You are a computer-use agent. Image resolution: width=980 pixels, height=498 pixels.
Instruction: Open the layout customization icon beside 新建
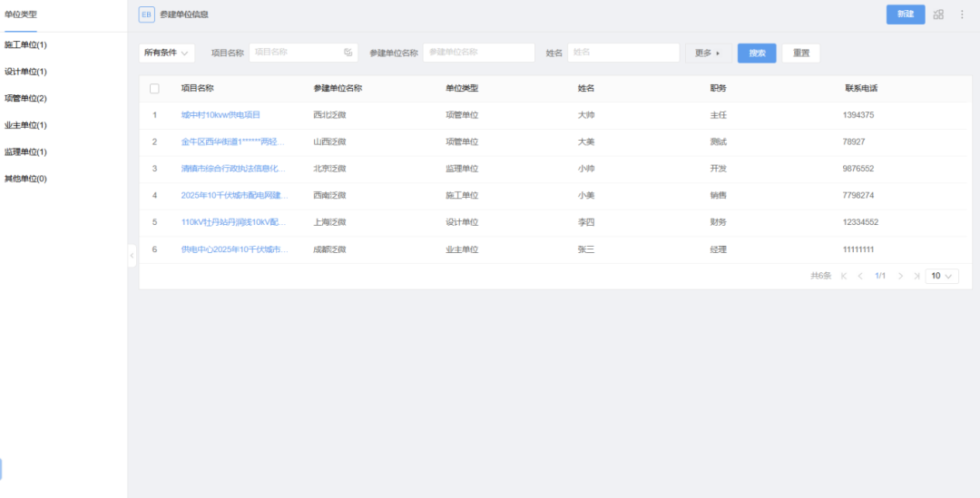(938, 15)
